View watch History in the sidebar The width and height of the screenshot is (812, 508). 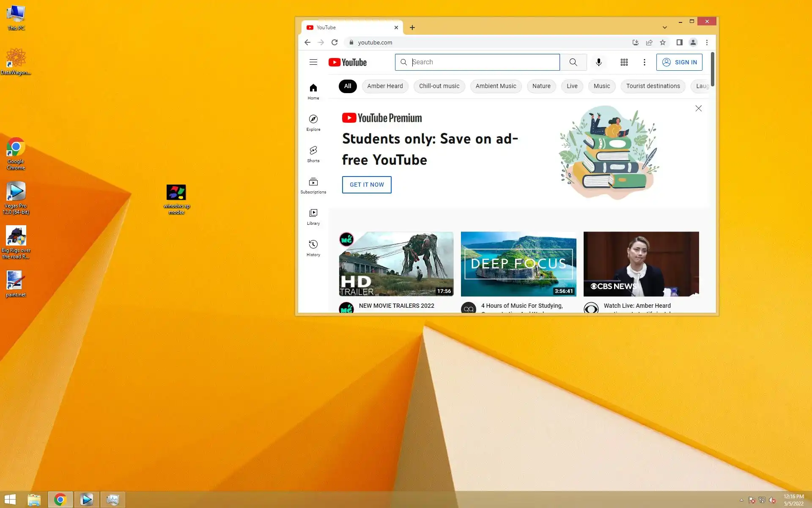point(313,248)
